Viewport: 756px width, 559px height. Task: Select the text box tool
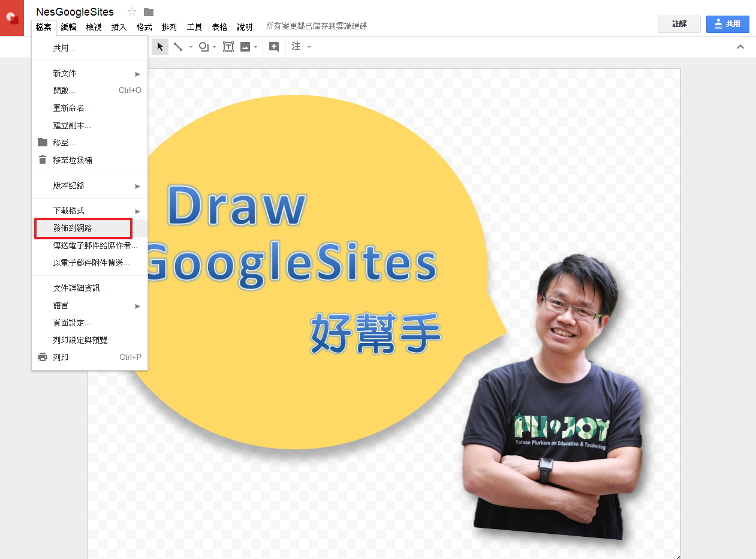(228, 47)
